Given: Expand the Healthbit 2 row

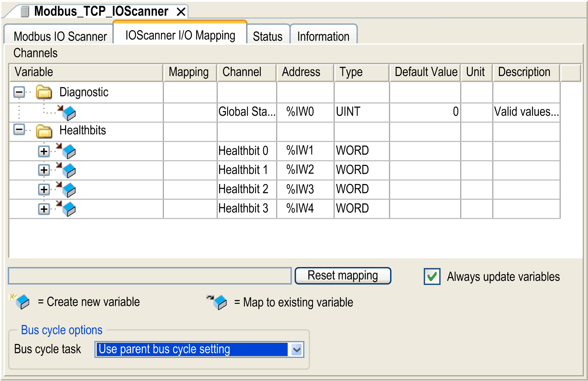Looking at the screenshot, I should pyautogui.click(x=44, y=190).
